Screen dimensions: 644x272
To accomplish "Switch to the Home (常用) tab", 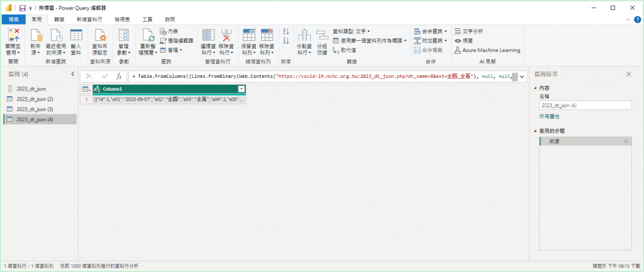I will (36, 19).
